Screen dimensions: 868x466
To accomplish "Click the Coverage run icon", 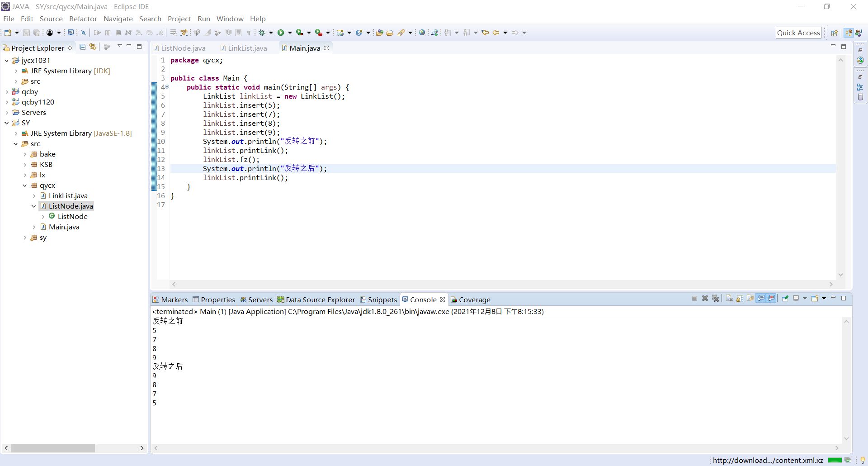I will (299, 33).
